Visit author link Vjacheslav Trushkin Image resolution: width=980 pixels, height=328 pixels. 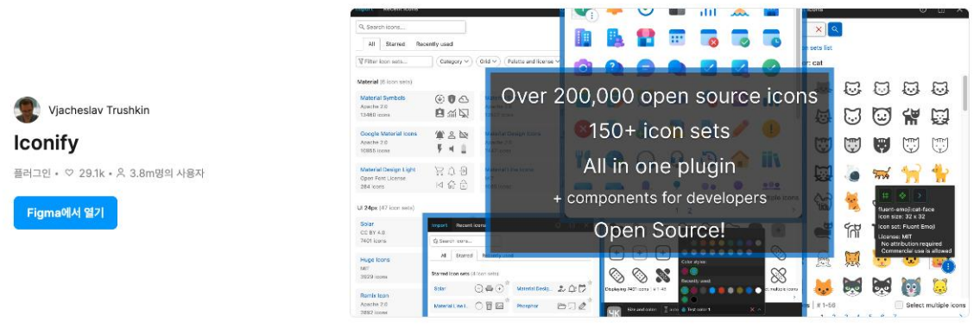pos(98,110)
